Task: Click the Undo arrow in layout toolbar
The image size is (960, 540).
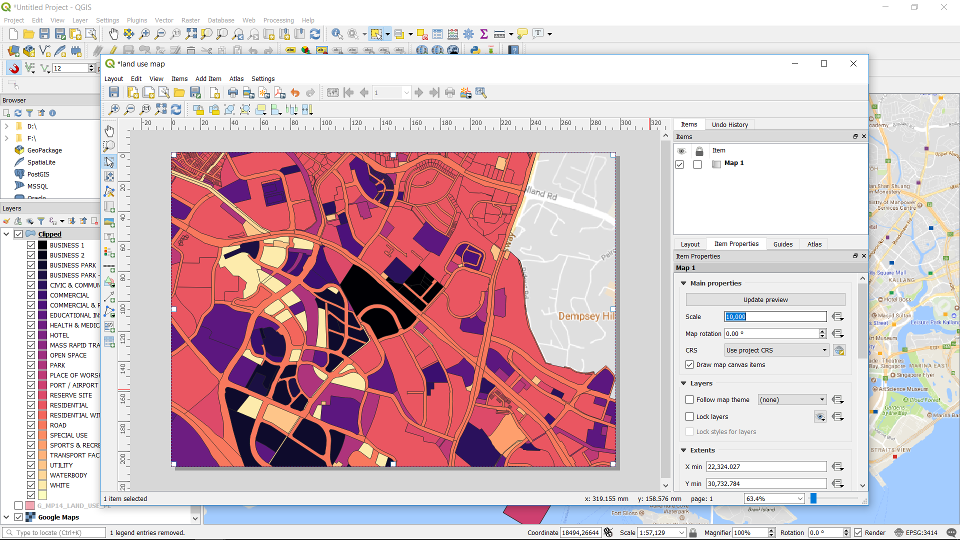Action: tap(295, 93)
